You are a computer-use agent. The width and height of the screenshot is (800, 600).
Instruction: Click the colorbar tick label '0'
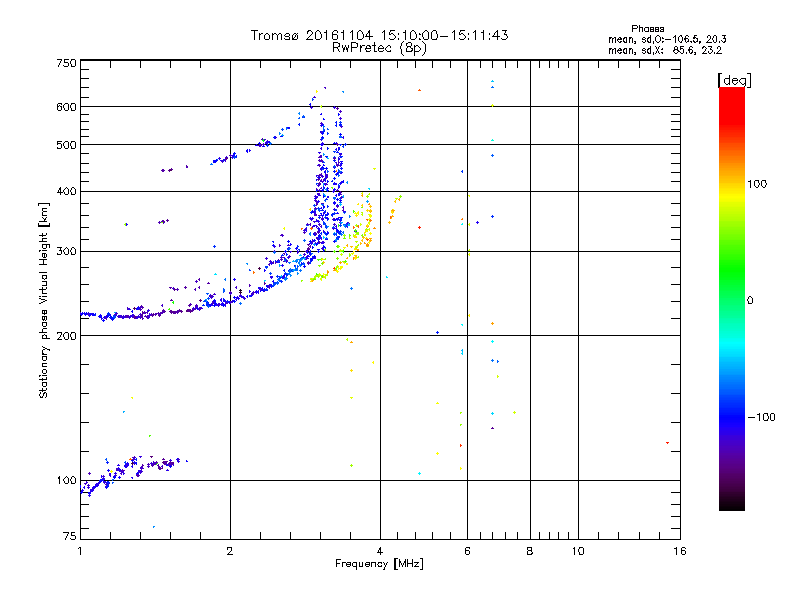pos(750,300)
